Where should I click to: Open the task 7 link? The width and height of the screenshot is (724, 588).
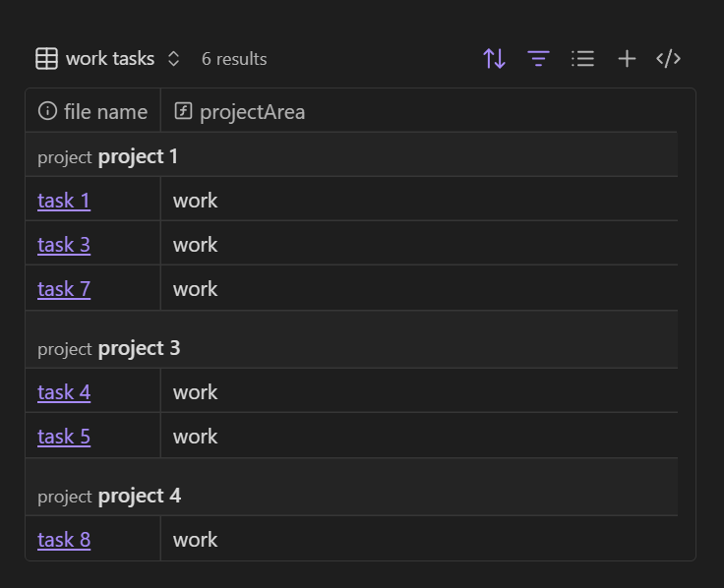[x=64, y=289]
